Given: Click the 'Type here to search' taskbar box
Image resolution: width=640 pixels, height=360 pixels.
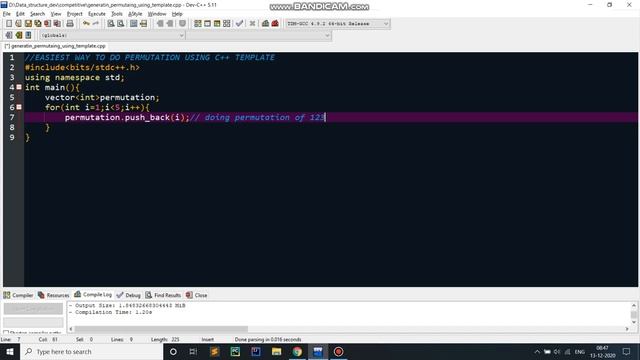Looking at the screenshot, I should (91, 351).
